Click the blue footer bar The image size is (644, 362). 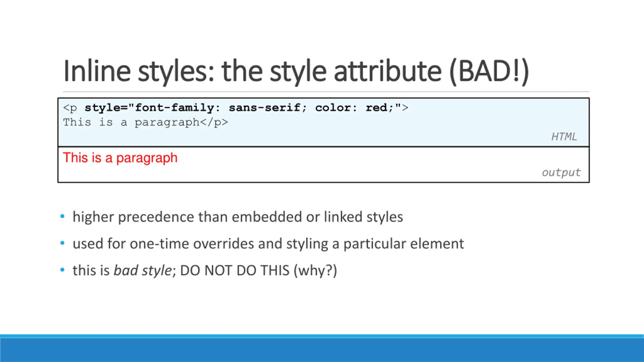tap(322, 349)
